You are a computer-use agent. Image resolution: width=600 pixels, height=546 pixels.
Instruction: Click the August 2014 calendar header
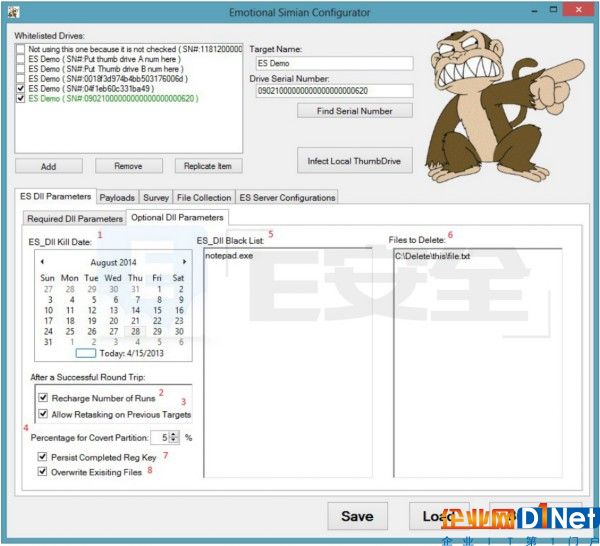pos(113,262)
